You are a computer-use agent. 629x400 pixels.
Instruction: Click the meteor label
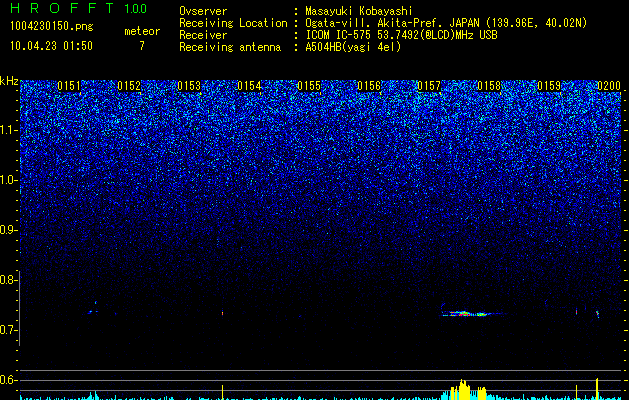coord(142,31)
